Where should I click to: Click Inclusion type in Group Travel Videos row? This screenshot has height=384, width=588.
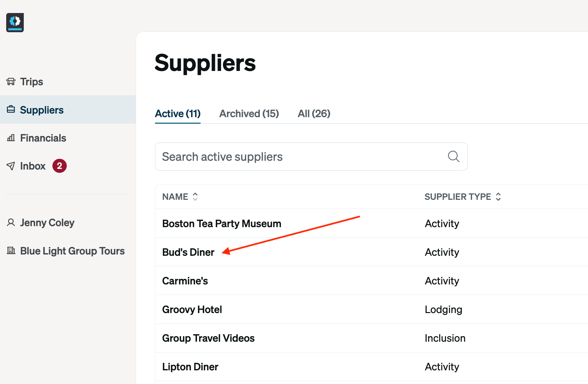[445, 338]
